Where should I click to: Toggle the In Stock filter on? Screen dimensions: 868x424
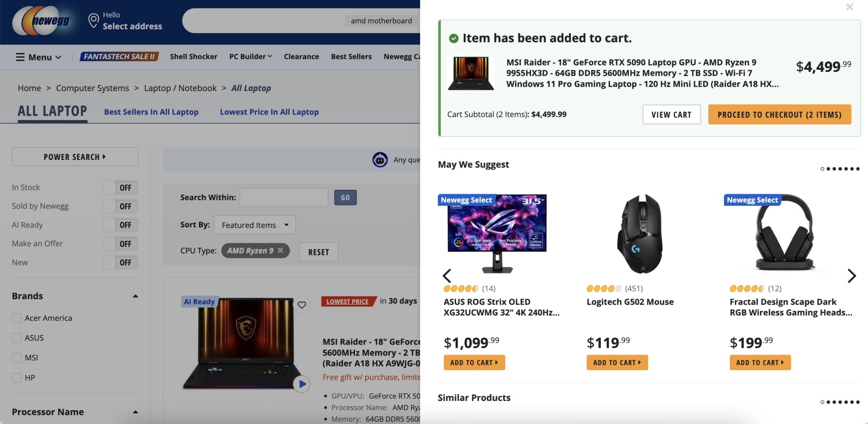click(x=120, y=187)
